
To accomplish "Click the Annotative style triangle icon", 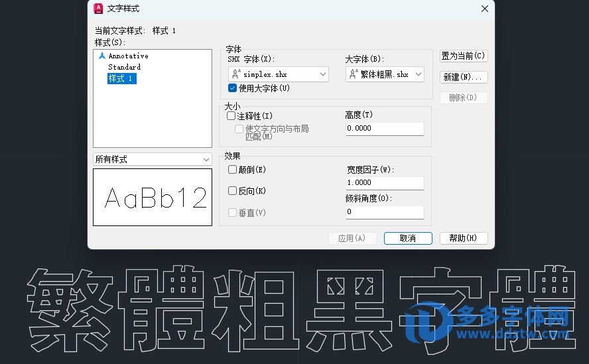I will click(x=101, y=56).
